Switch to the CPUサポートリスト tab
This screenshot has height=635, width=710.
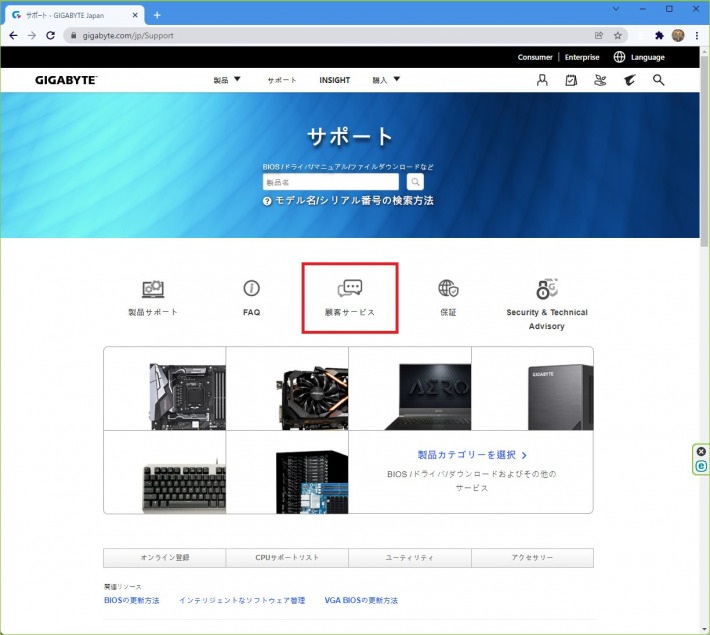tap(287, 558)
